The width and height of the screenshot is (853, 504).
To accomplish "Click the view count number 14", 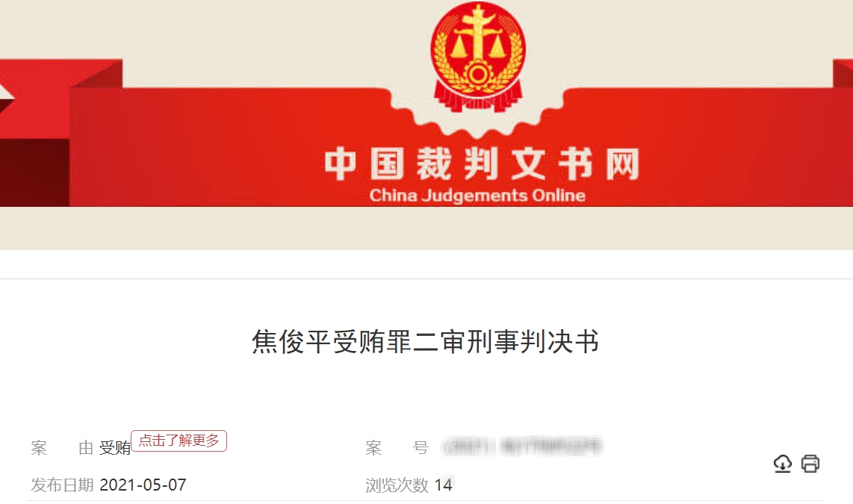I will [x=444, y=485].
